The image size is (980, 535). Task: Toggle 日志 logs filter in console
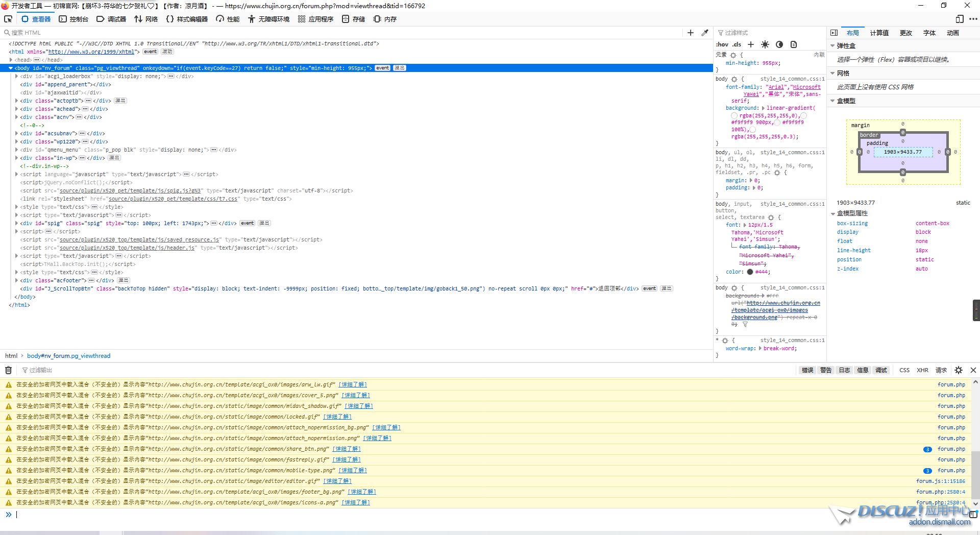pos(844,370)
